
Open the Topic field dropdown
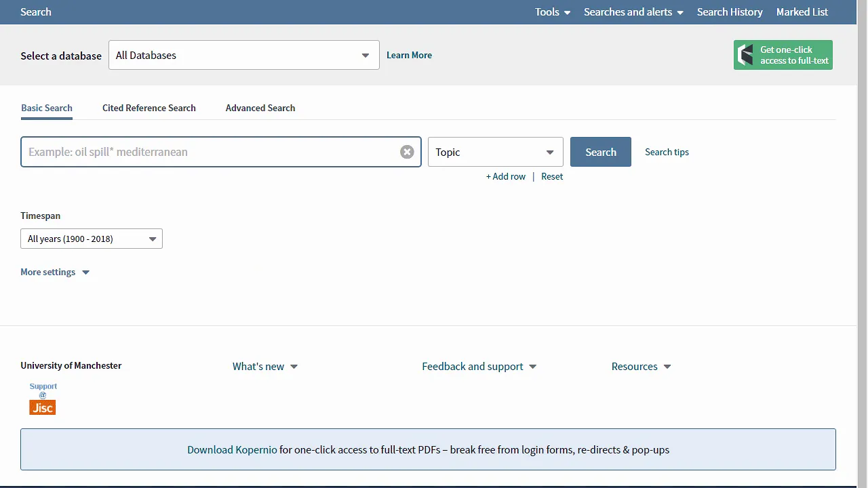tap(496, 152)
